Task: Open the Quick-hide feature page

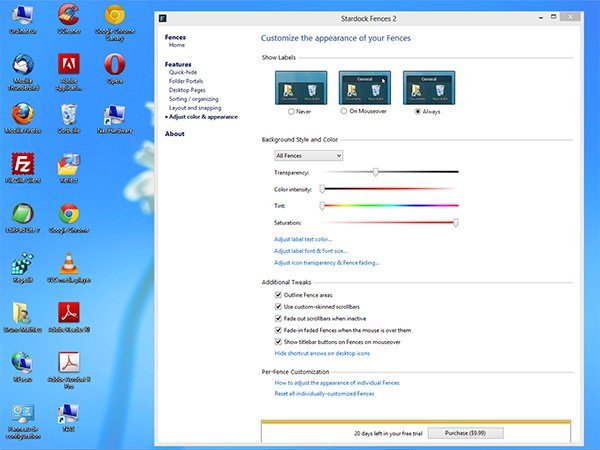Action: [183, 72]
